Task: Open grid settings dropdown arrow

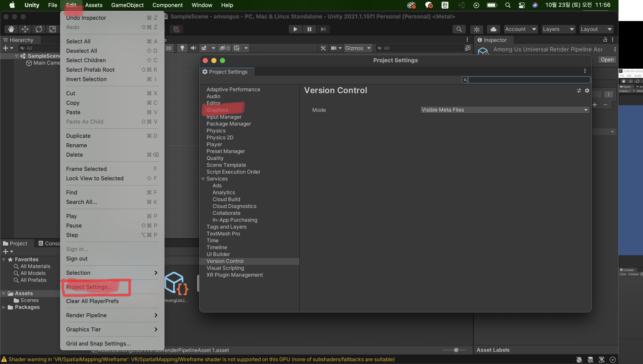Action: (246, 48)
